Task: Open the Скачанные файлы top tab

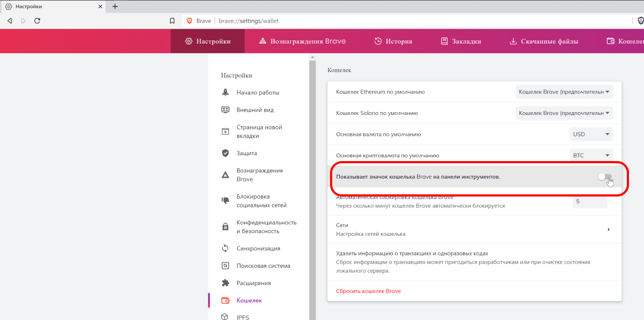Action: coord(544,41)
